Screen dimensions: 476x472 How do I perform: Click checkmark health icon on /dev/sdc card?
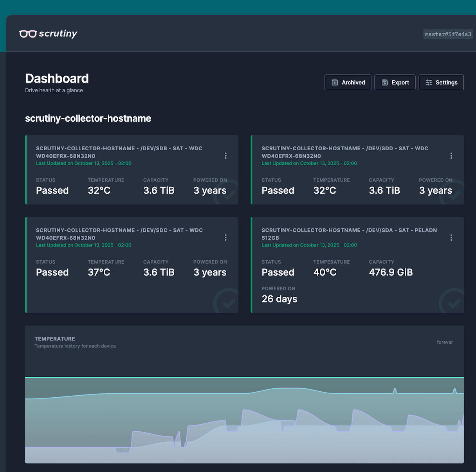[x=227, y=302]
